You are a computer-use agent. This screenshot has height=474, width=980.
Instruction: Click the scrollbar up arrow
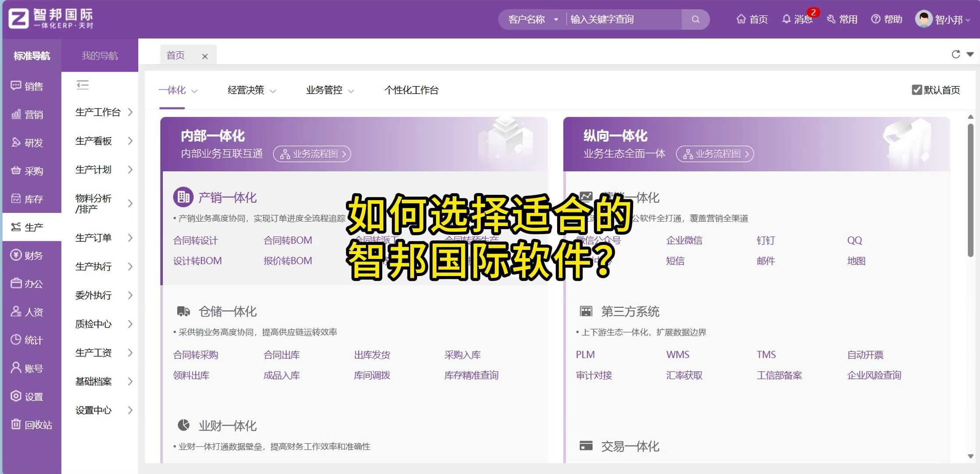coord(970,117)
